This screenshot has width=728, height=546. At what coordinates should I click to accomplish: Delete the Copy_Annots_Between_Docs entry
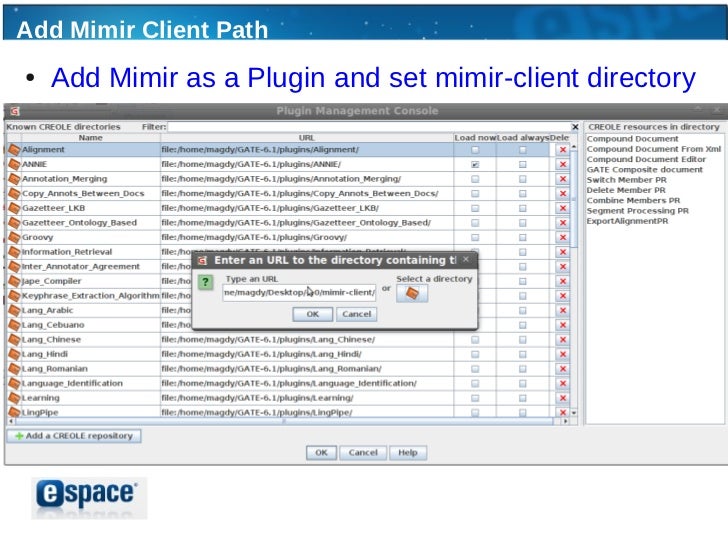(x=563, y=194)
